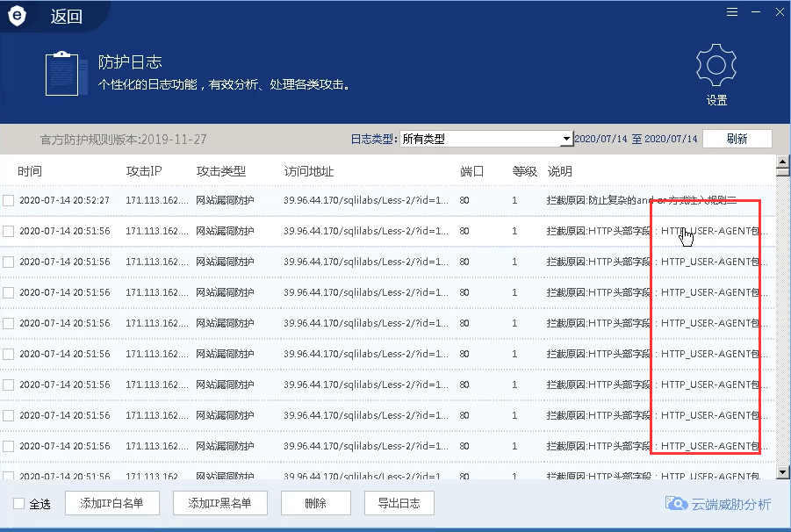The width and height of the screenshot is (791, 532).
Task: Click the log list scrollbar down arrow
Action: pyautogui.click(x=783, y=472)
